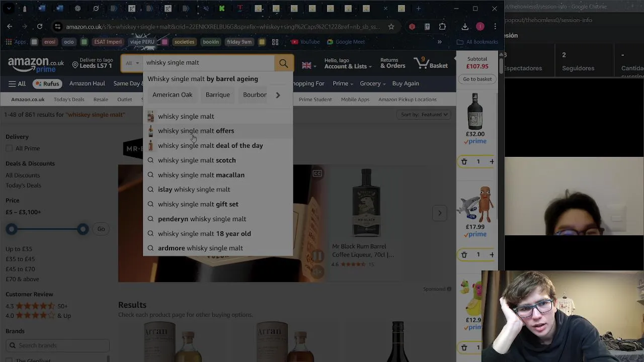The height and width of the screenshot is (362, 644).
Task: Open a new browser tab with plus
Action: pos(418,9)
